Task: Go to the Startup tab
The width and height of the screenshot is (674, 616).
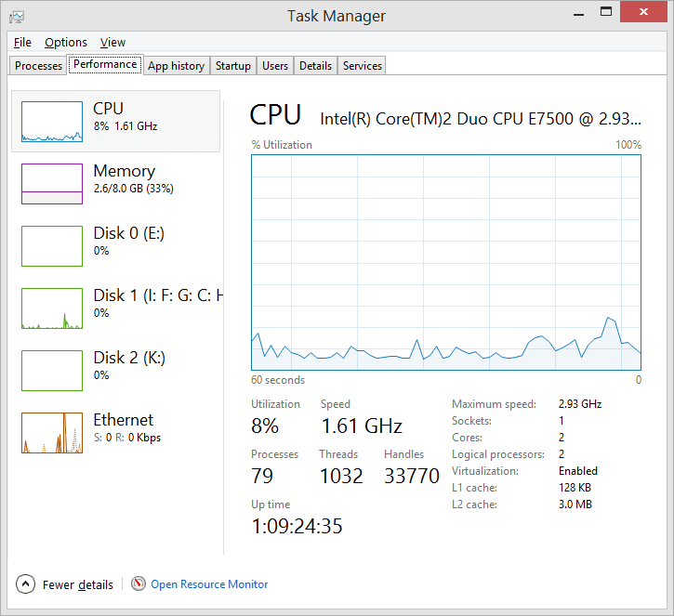Action: (232, 66)
